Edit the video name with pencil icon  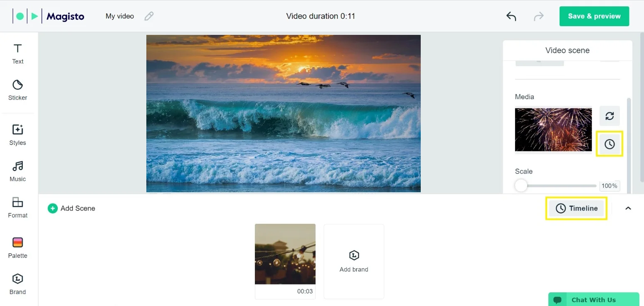(x=149, y=16)
